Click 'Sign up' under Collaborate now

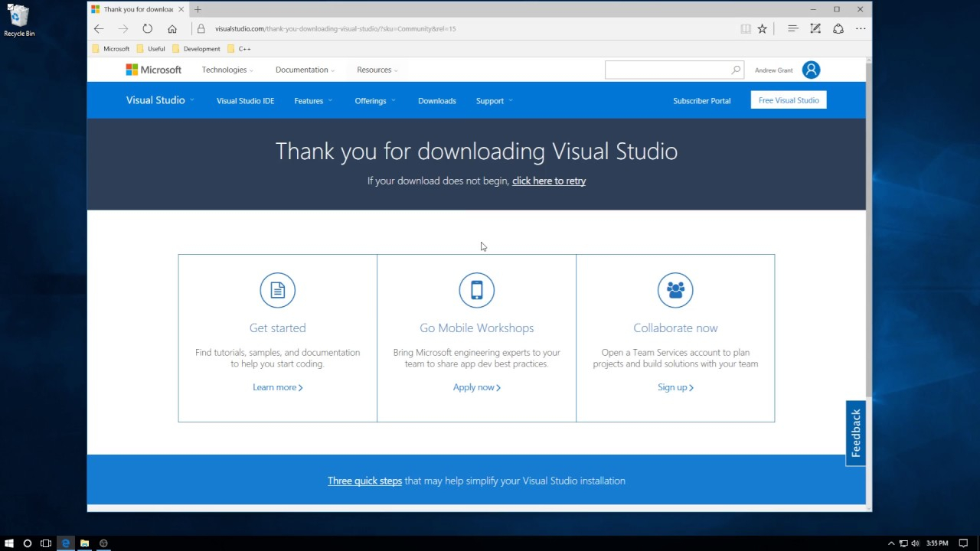pyautogui.click(x=675, y=387)
